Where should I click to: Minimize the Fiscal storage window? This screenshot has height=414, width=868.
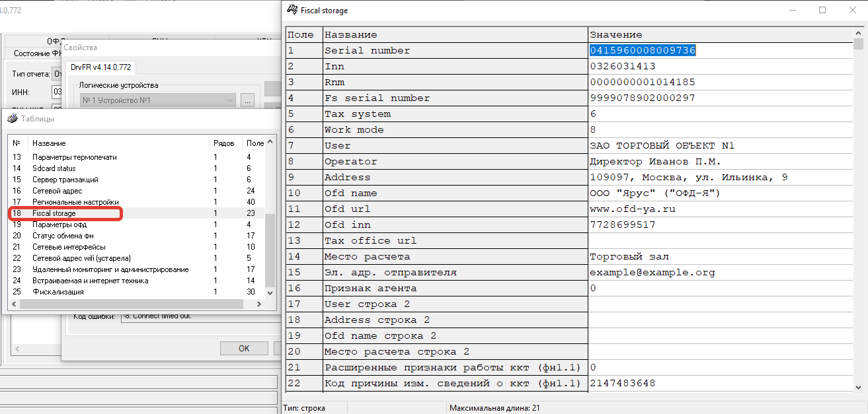click(x=792, y=10)
